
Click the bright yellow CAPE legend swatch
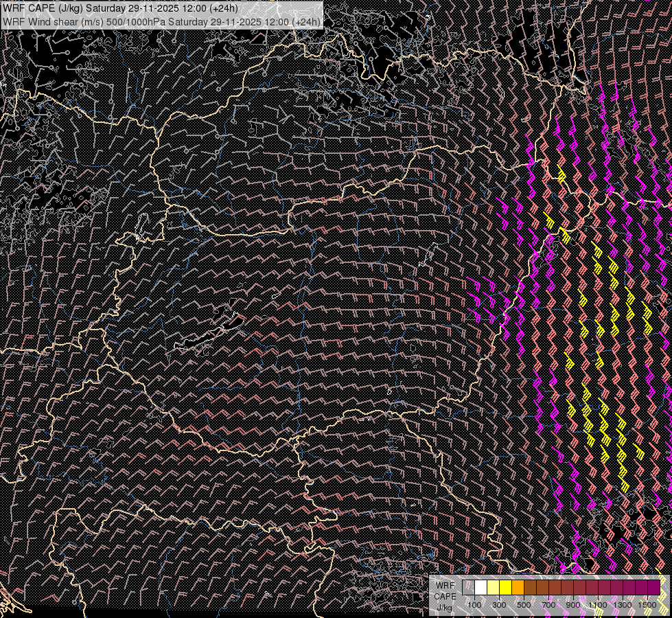click(x=505, y=588)
